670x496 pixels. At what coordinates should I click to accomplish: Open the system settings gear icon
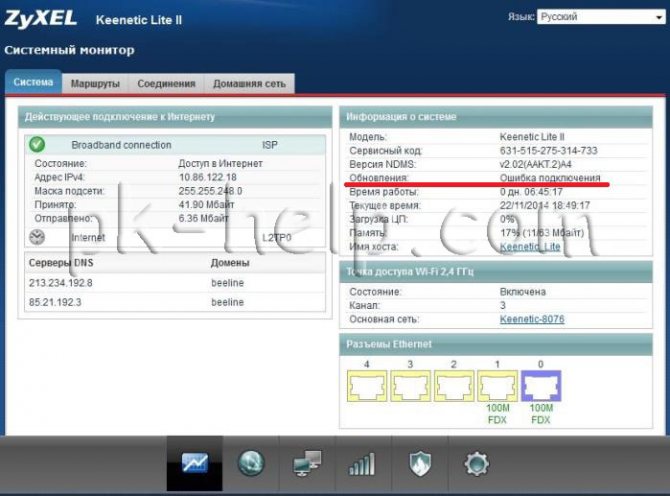(476, 464)
